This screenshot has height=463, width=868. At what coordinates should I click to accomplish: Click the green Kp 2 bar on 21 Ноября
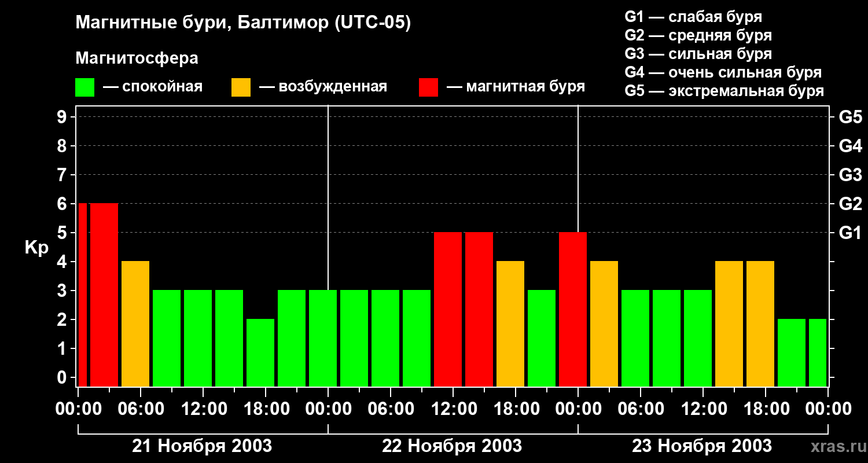click(260, 352)
